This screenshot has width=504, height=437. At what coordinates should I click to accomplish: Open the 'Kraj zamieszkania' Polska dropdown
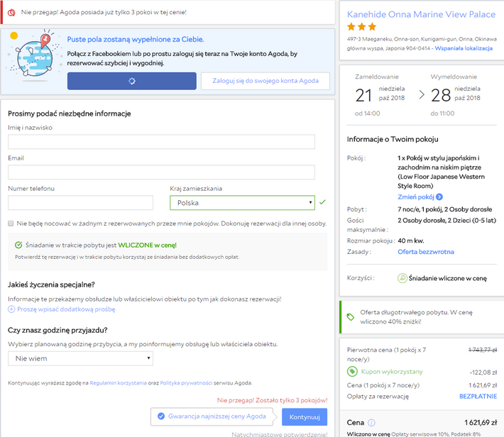242,203
